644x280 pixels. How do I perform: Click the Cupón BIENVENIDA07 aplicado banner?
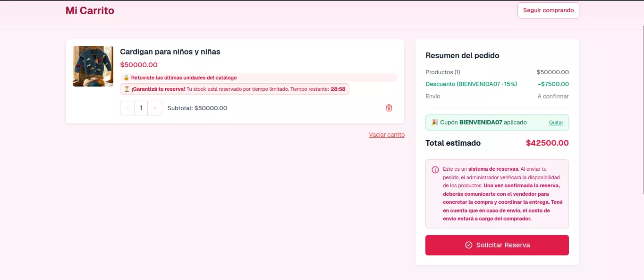497,122
